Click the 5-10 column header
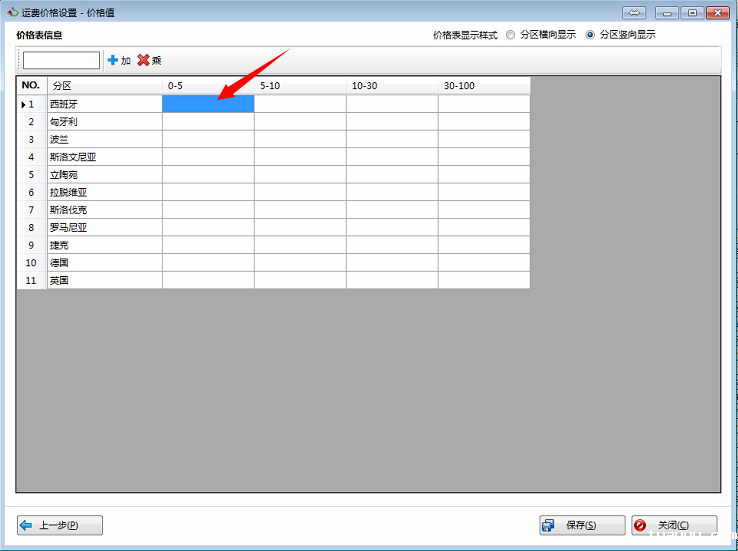This screenshot has height=551, width=738. click(x=300, y=86)
